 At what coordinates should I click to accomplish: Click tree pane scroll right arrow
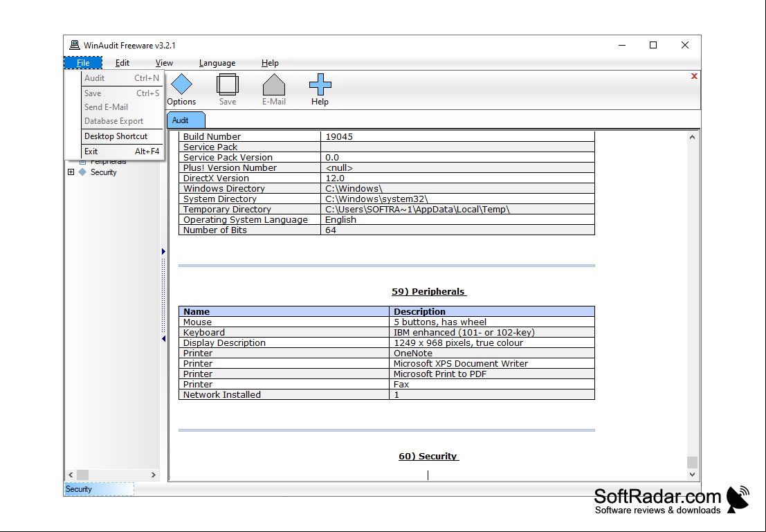point(154,475)
